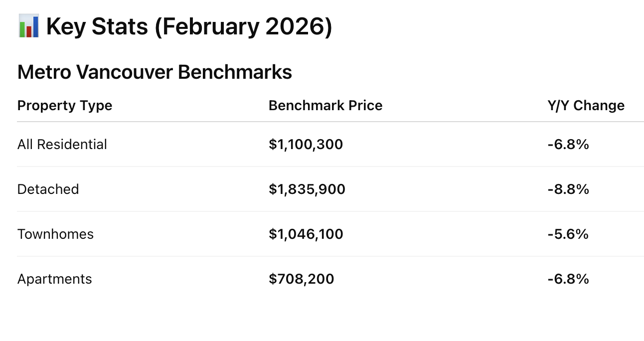Click the Y/Y Change column header
This screenshot has height=341, width=644.
coord(586,106)
